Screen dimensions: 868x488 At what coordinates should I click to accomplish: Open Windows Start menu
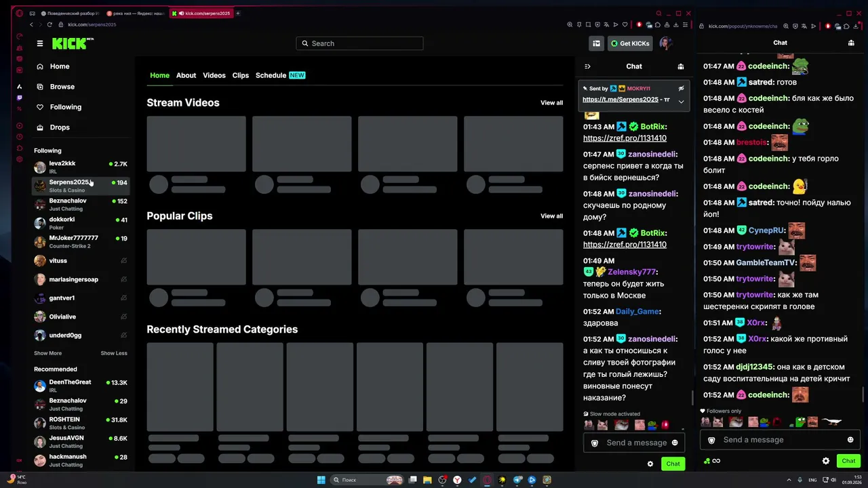(x=321, y=480)
